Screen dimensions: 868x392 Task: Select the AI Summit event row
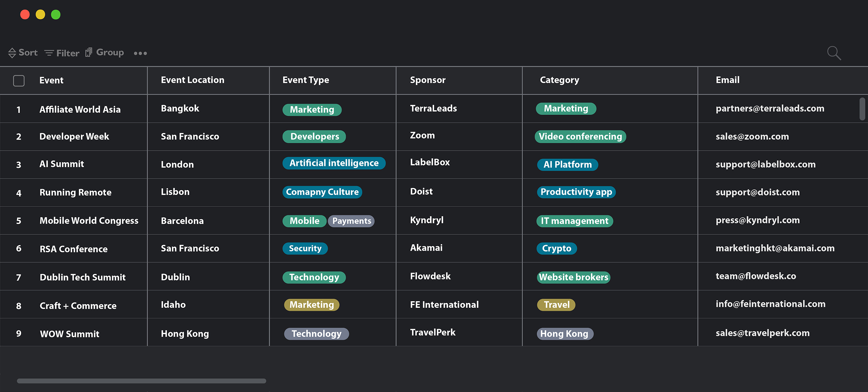coord(61,164)
